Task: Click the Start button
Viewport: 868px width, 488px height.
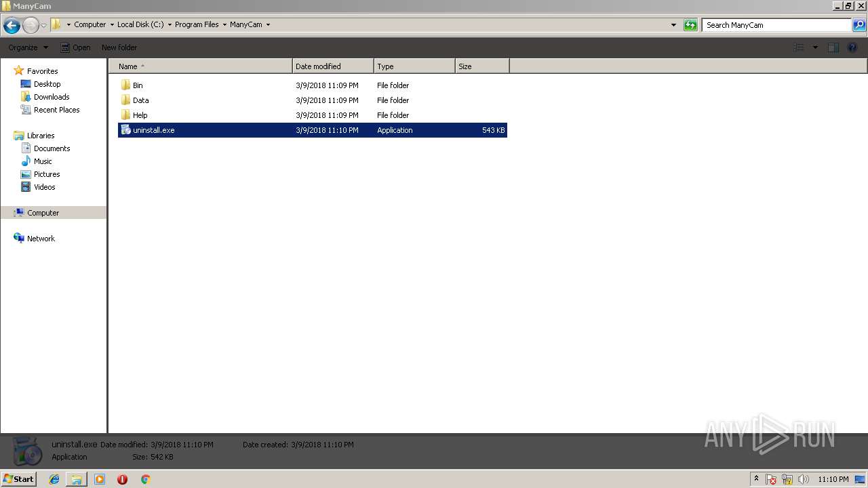Action: point(18,479)
